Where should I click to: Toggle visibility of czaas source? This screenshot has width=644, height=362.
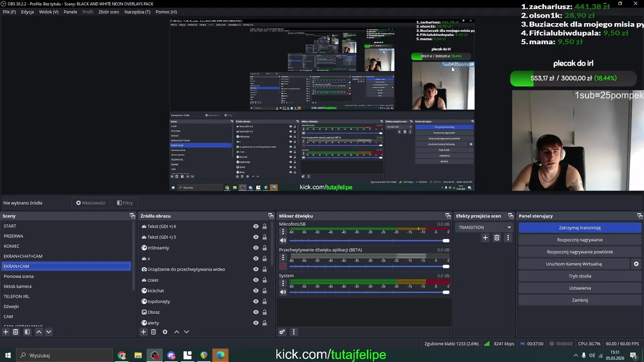coord(256,280)
